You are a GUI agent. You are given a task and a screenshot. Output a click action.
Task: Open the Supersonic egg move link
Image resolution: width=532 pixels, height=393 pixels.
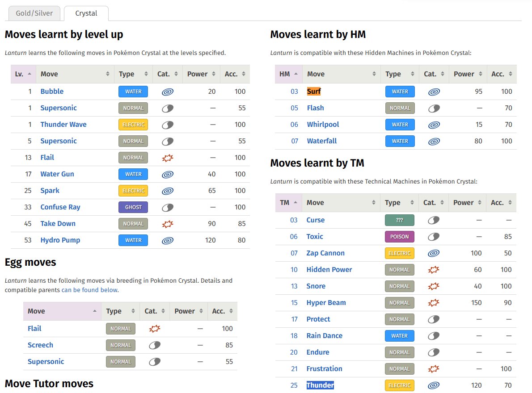[x=46, y=361]
